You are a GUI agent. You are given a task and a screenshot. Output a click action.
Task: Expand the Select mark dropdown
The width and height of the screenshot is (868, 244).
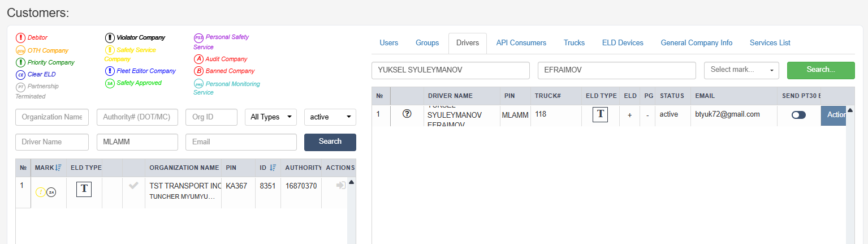(x=741, y=70)
